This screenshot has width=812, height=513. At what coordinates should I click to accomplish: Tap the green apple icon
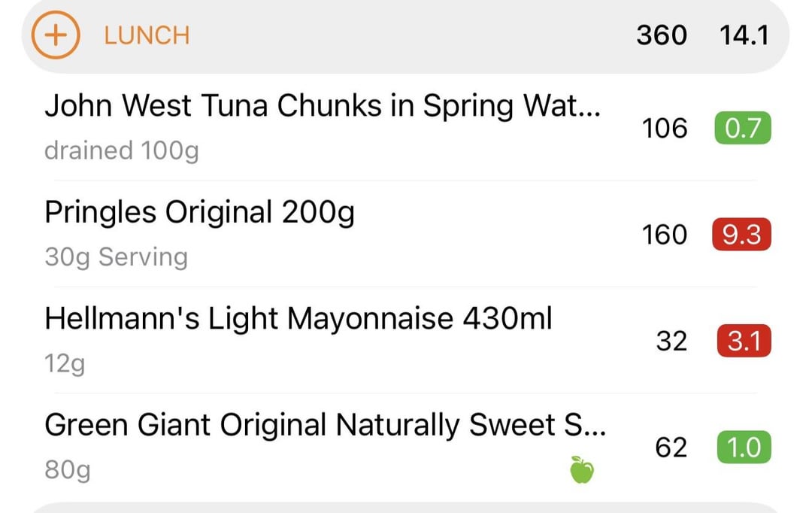tap(581, 470)
